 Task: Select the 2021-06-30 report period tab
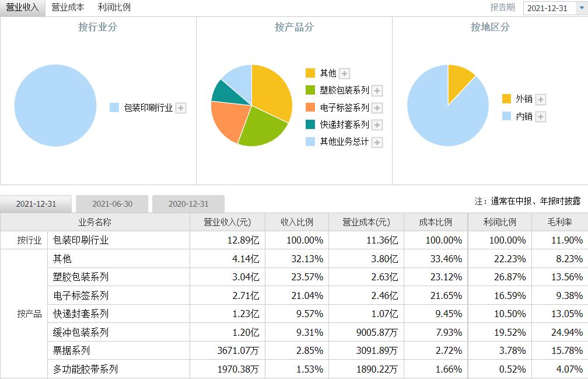click(x=112, y=204)
